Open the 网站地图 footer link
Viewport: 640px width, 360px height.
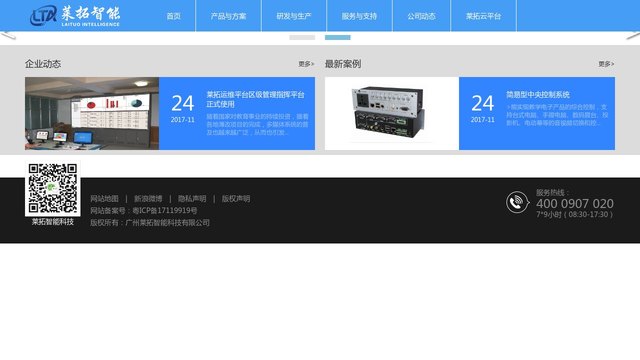point(104,199)
